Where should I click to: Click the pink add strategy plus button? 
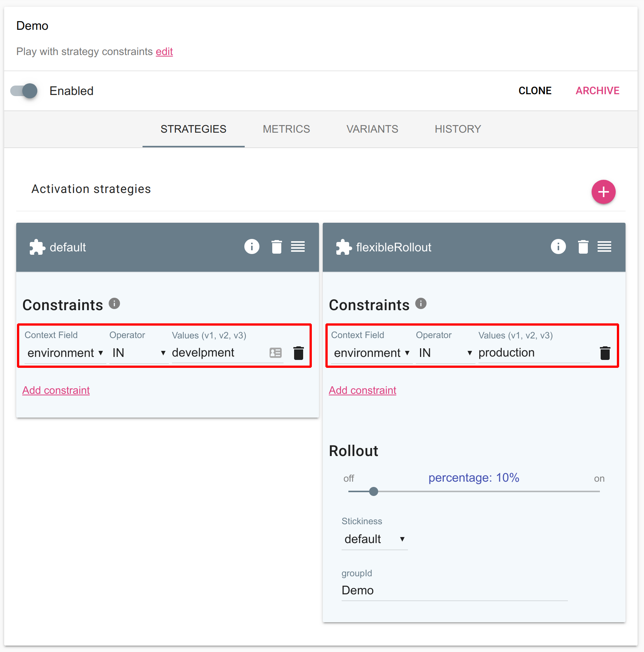tap(603, 192)
